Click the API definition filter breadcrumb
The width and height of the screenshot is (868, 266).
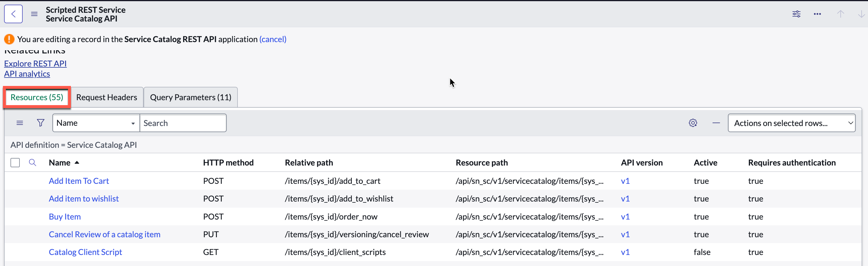(74, 145)
